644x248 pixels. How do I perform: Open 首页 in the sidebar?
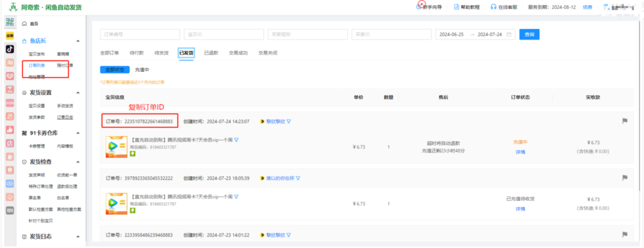34,24
